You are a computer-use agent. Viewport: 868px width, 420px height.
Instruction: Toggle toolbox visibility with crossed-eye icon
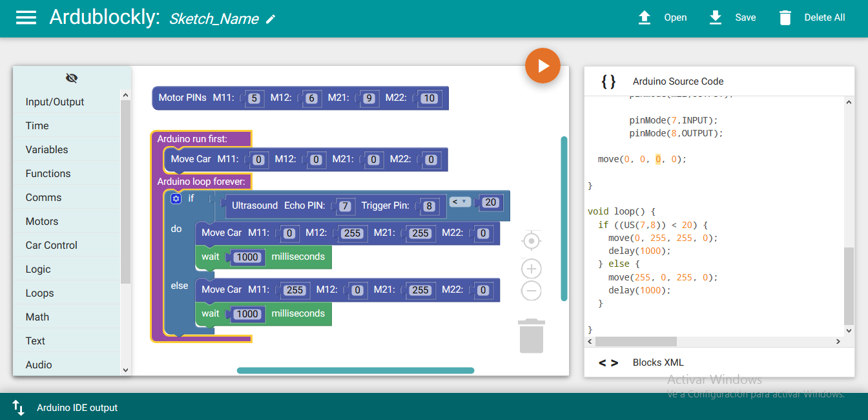72,78
